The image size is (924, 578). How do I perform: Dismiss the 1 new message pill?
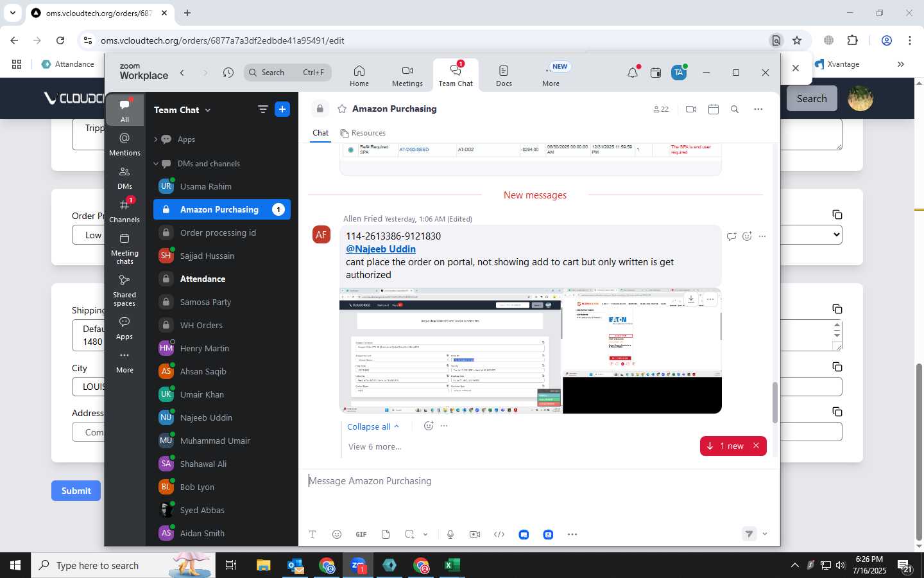pos(756,446)
